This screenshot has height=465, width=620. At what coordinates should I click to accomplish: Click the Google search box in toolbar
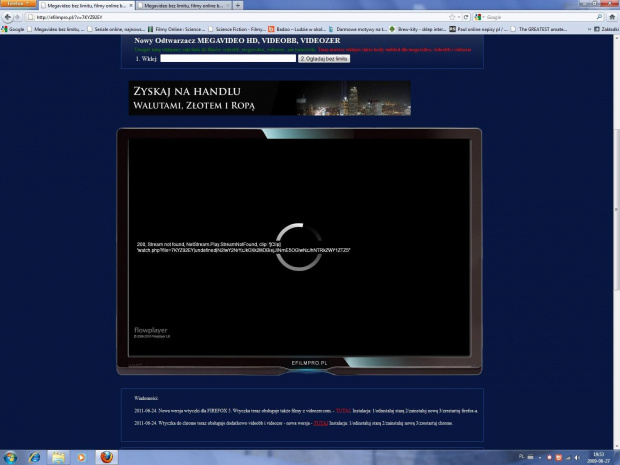click(x=540, y=17)
